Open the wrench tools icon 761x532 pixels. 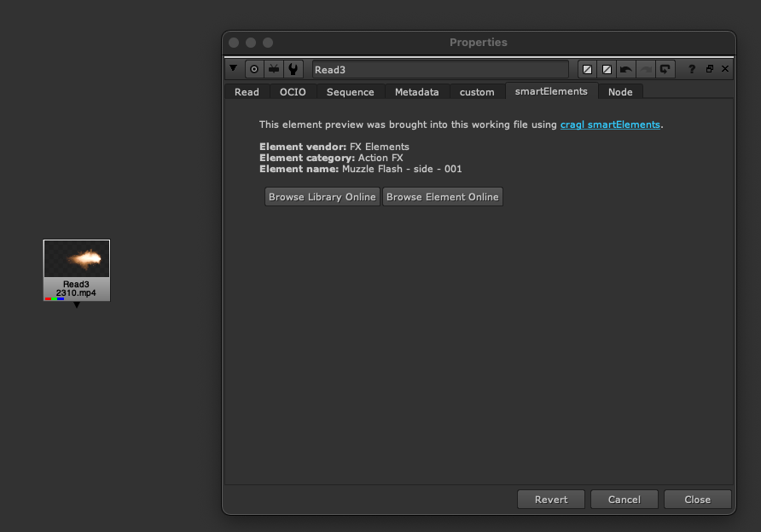pyautogui.click(x=293, y=69)
